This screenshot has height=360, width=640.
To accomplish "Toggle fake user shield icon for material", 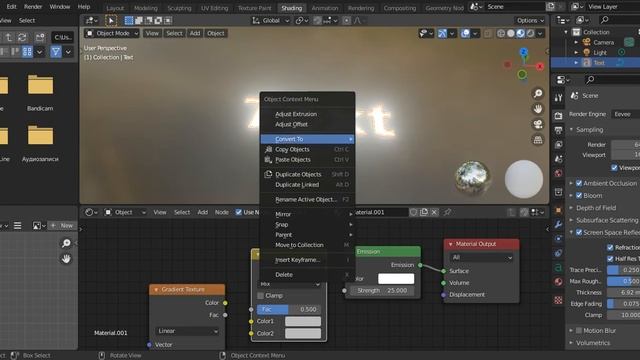I will pos(413,212).
